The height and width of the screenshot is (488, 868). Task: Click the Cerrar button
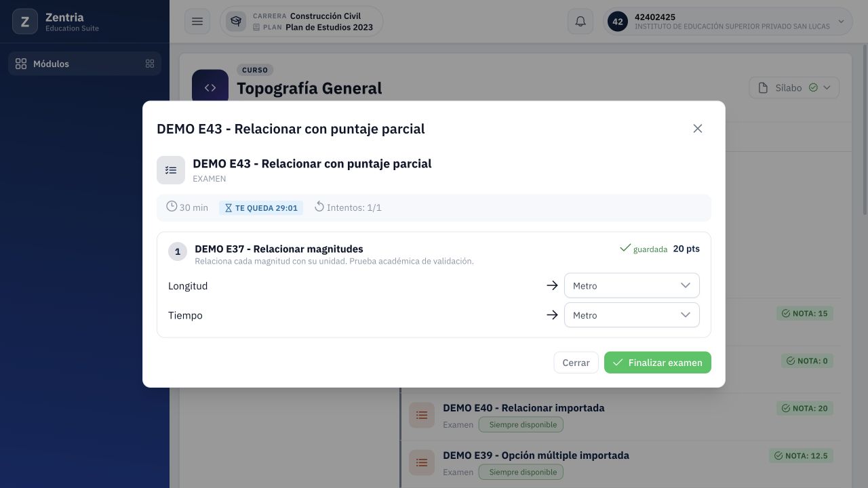[576, 363]
